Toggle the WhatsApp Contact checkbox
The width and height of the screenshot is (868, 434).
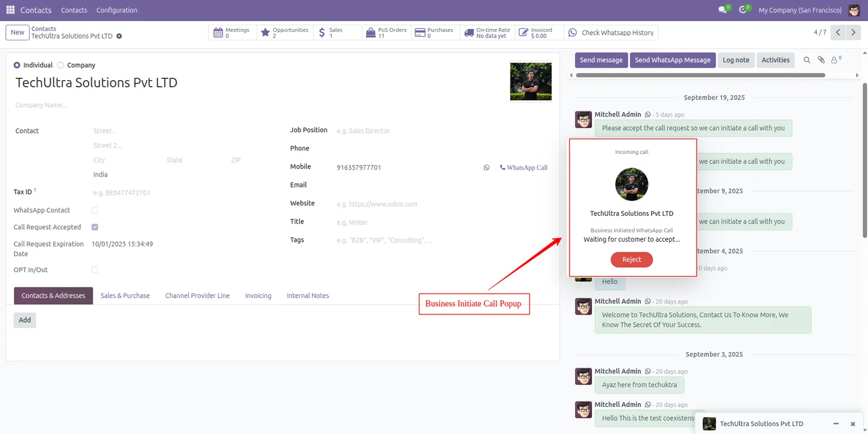coord(95,210)
